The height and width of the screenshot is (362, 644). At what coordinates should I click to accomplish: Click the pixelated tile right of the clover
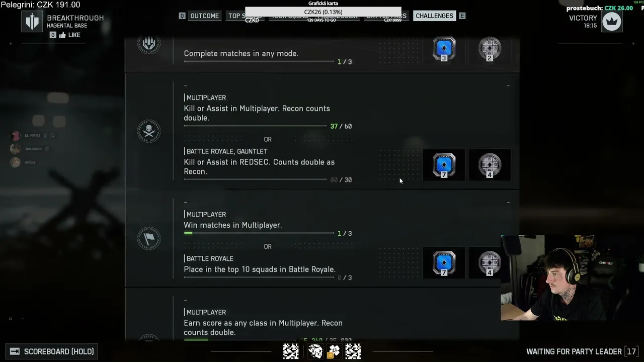(x=353, y=351)
